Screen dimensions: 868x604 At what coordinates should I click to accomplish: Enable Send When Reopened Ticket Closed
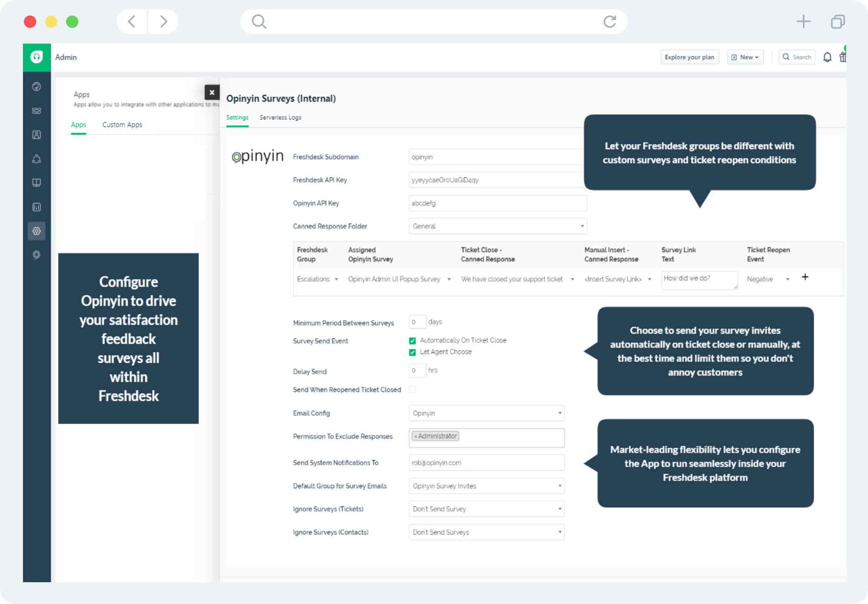[412, 389]
